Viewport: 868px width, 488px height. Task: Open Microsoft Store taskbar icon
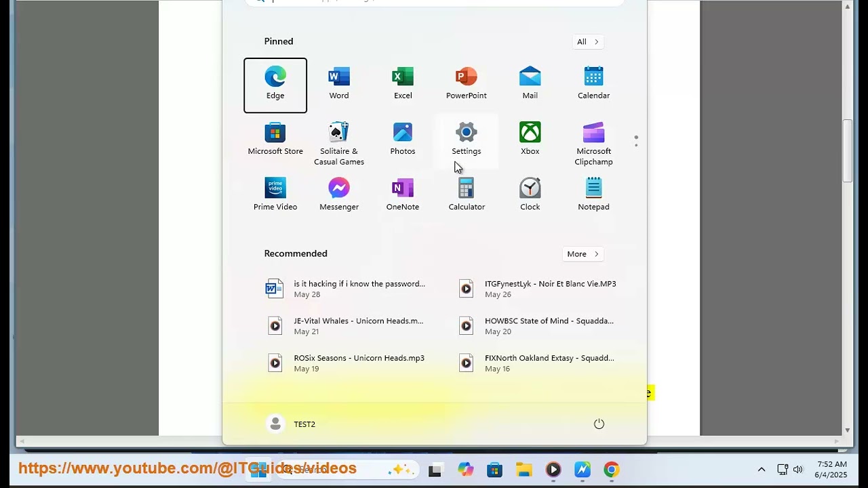(x=494, y=470)
